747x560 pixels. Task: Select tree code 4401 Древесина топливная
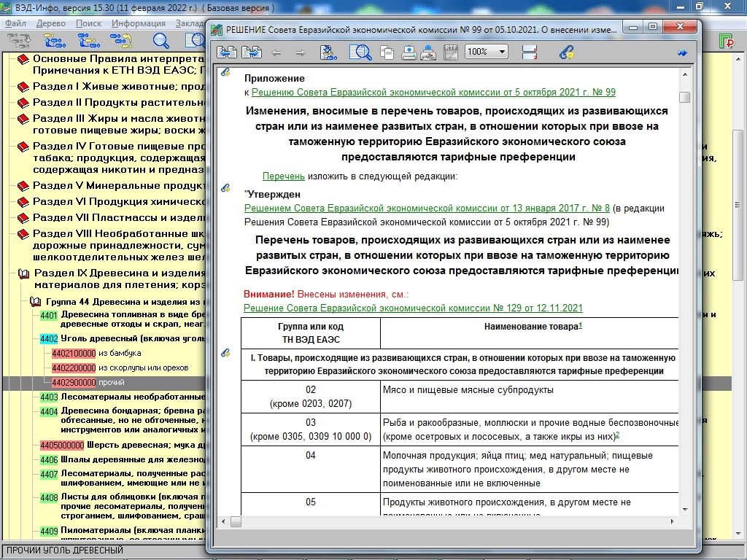pos(49,315)
